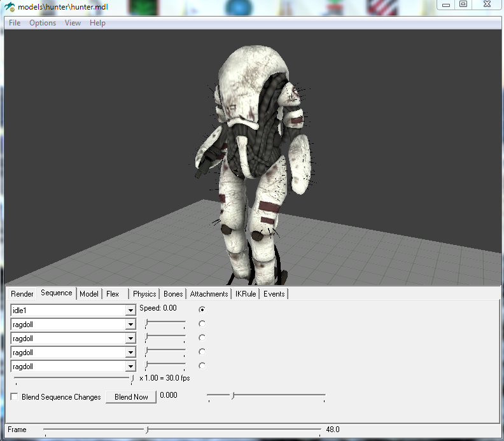Open the Attachments tab

209,294
